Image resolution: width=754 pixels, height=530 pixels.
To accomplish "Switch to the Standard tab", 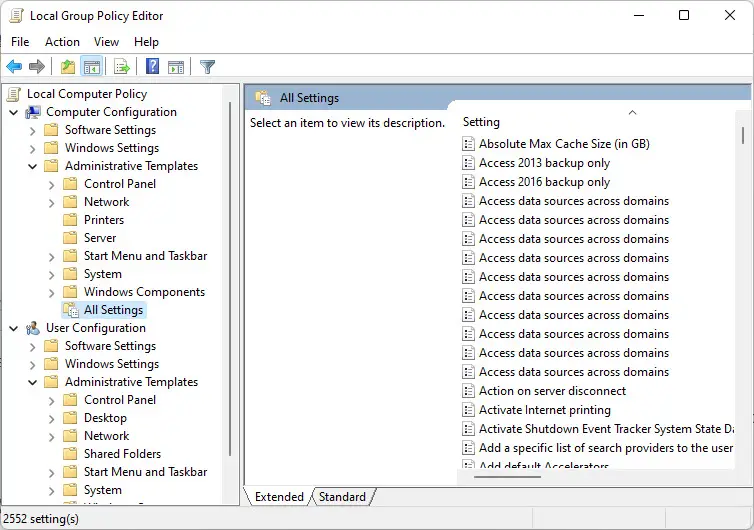I will point(342,497).
